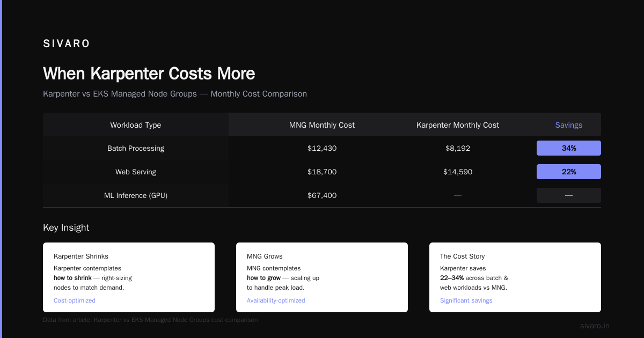Screen dimensions: 644x338
Task: Open the sivaro.in link
Action: click(595, 326)
